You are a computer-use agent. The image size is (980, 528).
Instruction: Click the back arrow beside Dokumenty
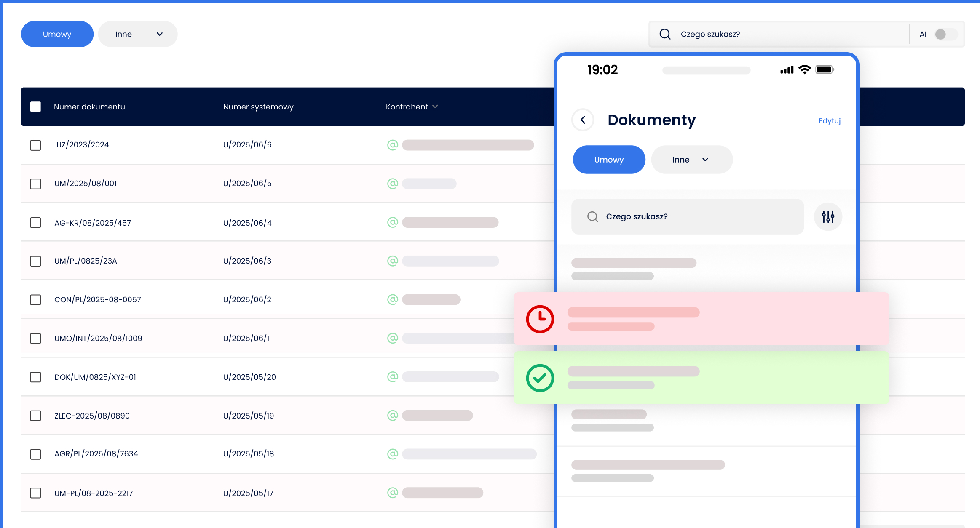coord(583,120)
